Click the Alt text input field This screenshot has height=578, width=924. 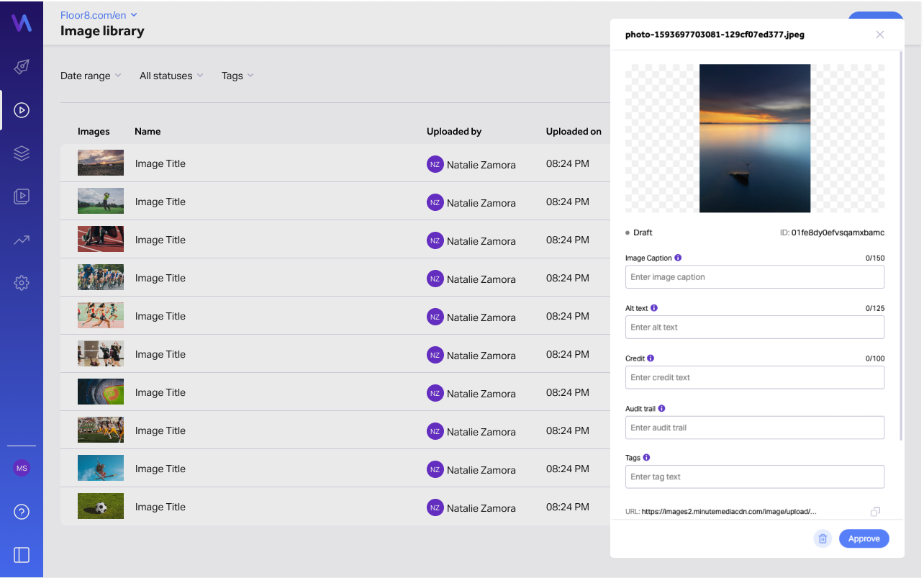pyautogui.click(x=754, y=327)
